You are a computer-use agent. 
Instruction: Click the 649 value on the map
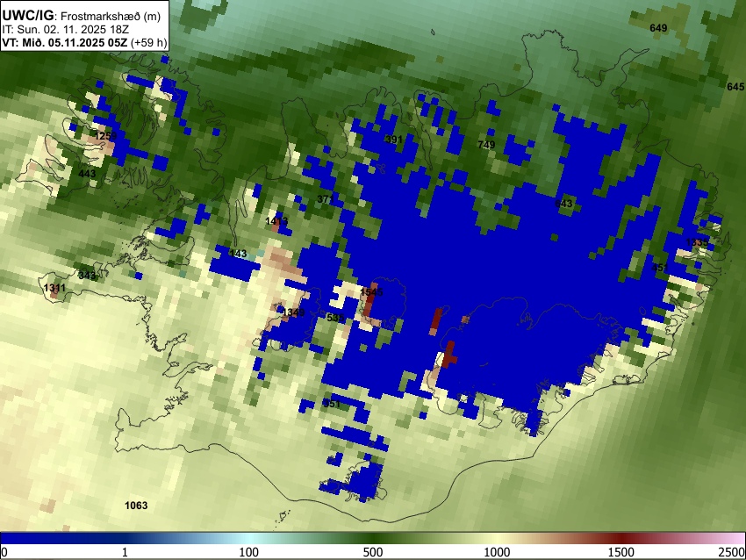[x=658, y=28]
